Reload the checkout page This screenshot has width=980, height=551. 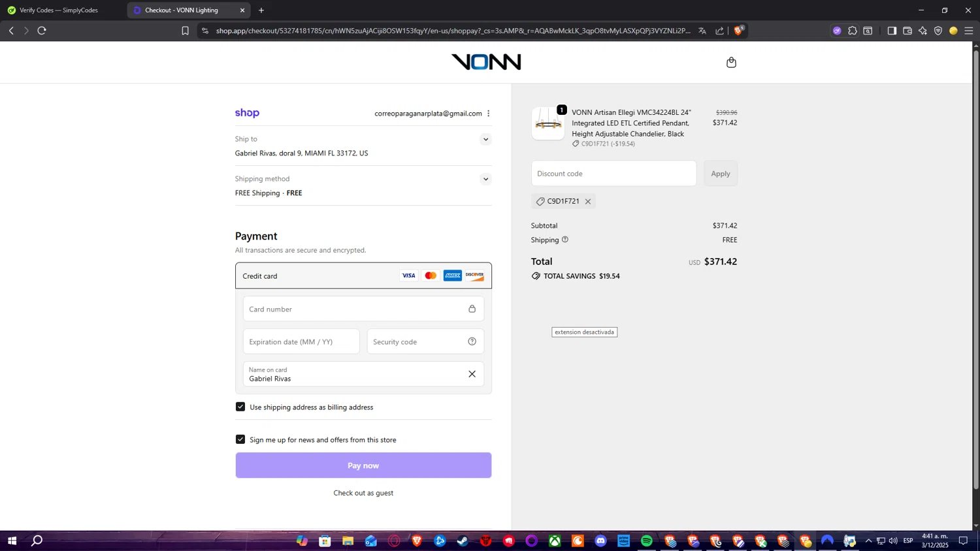pos(42,31)
